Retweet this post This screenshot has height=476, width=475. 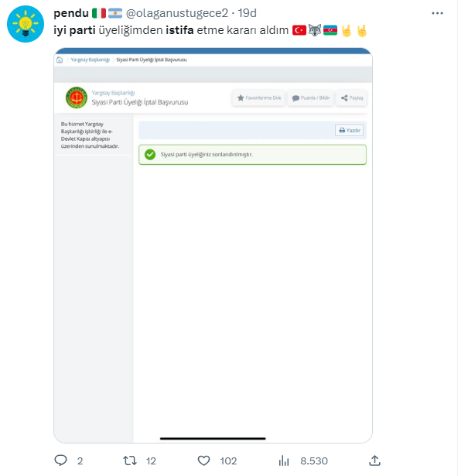(x=132, y=460)
